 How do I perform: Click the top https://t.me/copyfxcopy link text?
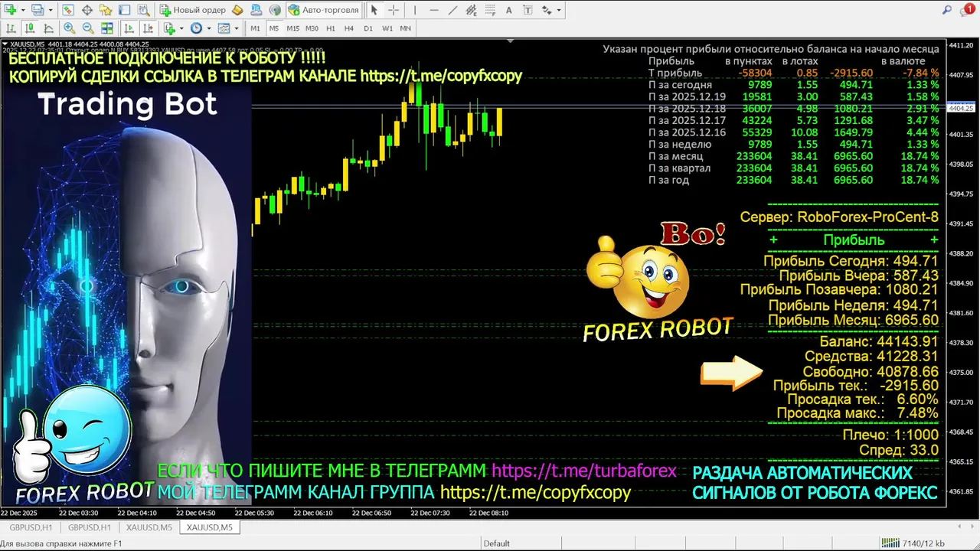coord(441,76)
